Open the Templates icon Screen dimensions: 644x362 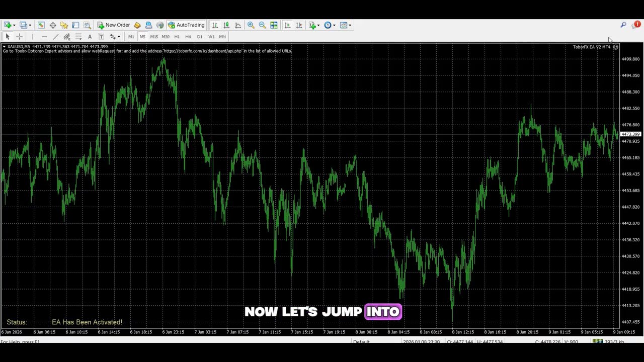343,25
